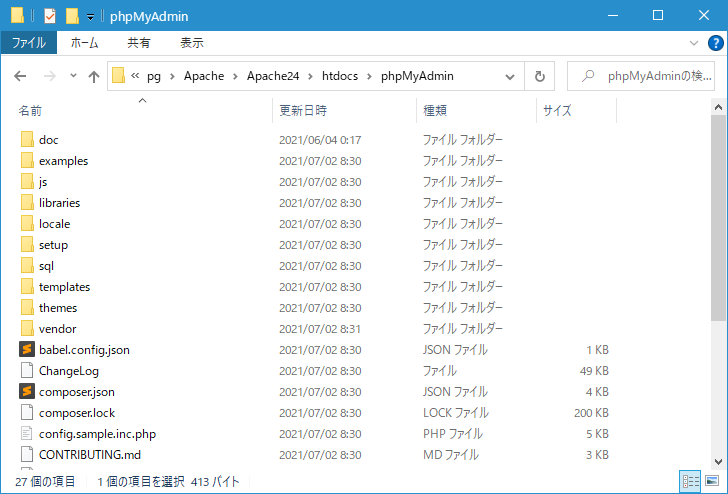Refresh the phpMyAdmin folder view
Viewport: 728px width, 494px height.
pos(540,76)
